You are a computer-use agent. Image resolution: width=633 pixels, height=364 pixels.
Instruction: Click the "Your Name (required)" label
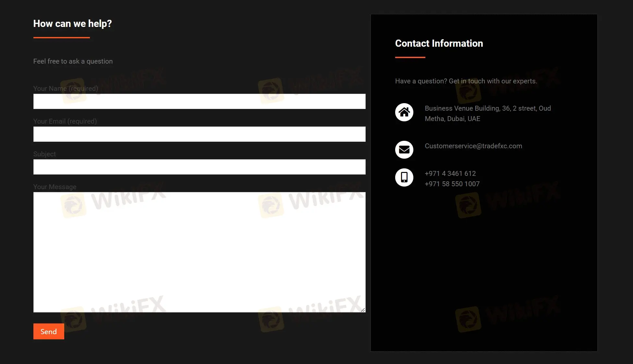66,89
